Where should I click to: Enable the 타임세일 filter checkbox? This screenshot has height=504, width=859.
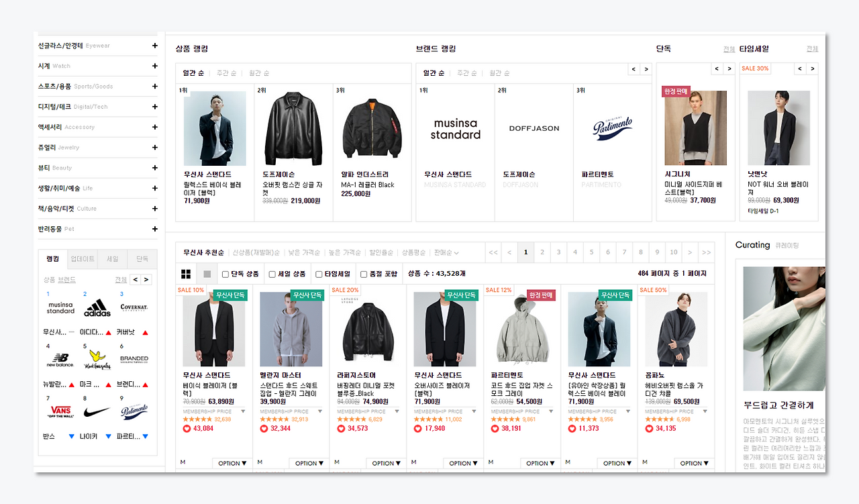point(319,274)
